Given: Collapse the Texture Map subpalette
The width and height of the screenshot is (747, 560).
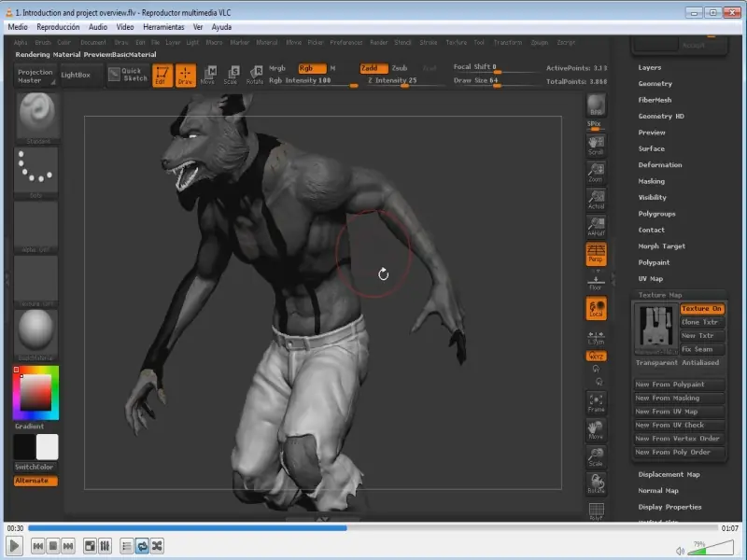Looking at the screenshot, I should [660, 295].
